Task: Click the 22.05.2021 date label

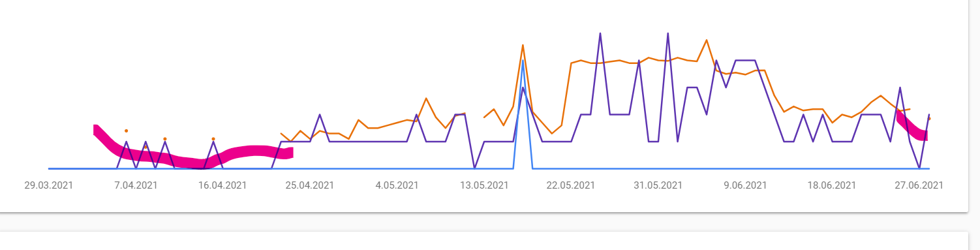Action: (x=571, y=185)
